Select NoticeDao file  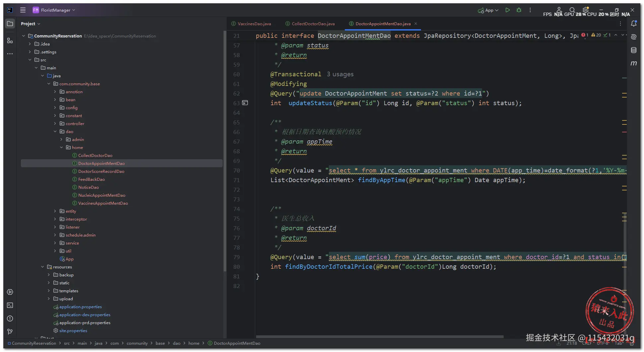click(88, 187)
